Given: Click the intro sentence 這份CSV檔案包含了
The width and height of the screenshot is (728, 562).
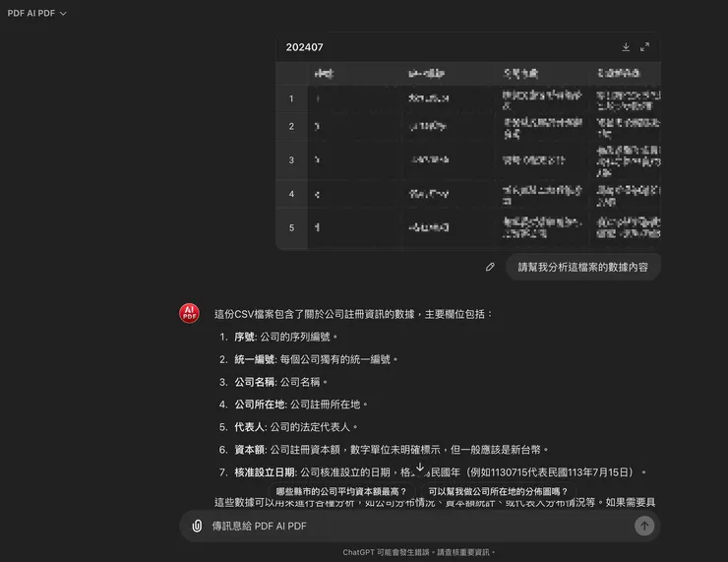Looking at the screenshot, I should click(353, 314).
